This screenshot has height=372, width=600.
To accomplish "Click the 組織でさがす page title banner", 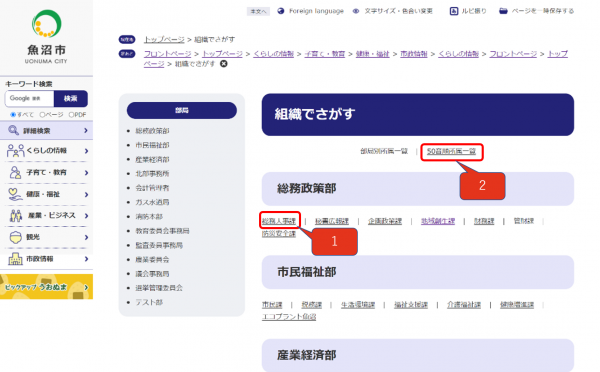I will pyautogui.click(x=418, y=114).
